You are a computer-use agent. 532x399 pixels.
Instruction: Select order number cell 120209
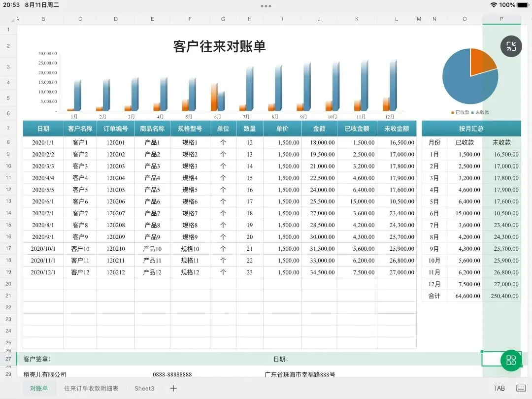(x=116, y=237)
